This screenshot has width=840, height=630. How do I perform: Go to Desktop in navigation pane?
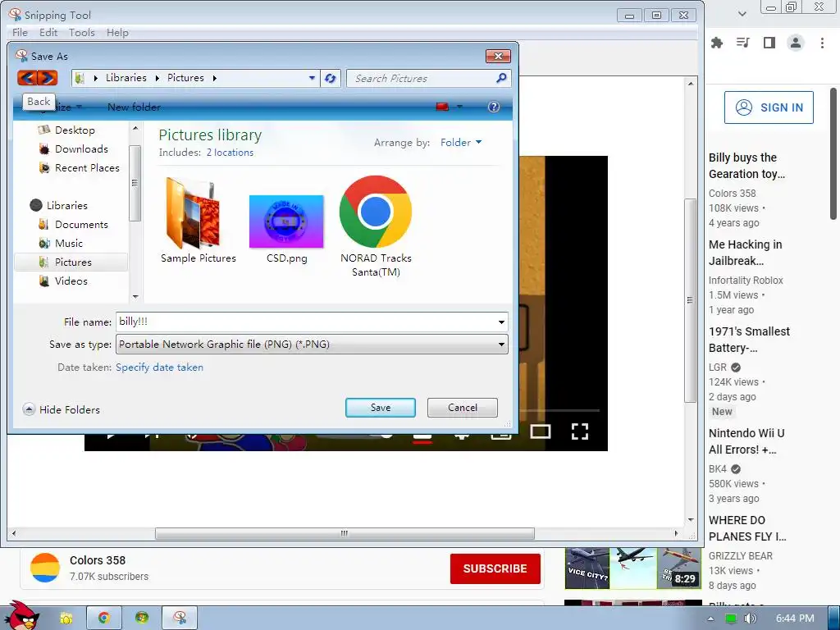tap(75, 130)
